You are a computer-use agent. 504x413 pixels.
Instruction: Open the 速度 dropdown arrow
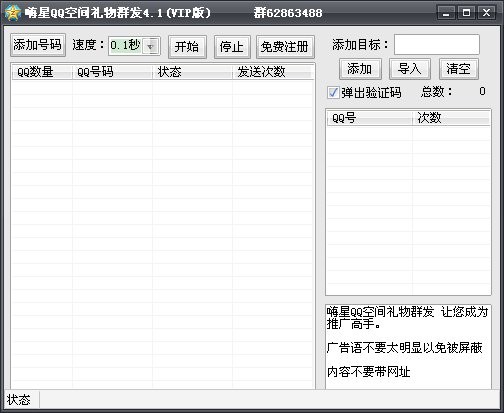pos(151,46)
